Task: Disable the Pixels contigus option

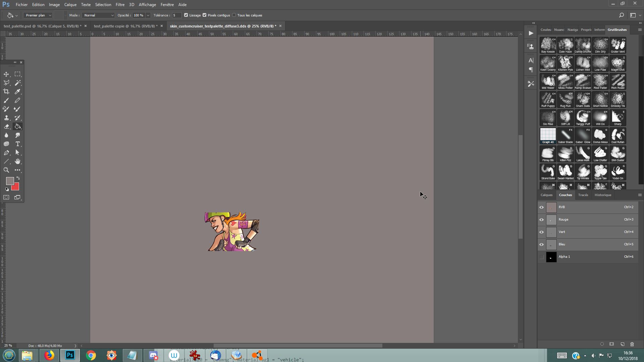Action: [x=205, y=15]
